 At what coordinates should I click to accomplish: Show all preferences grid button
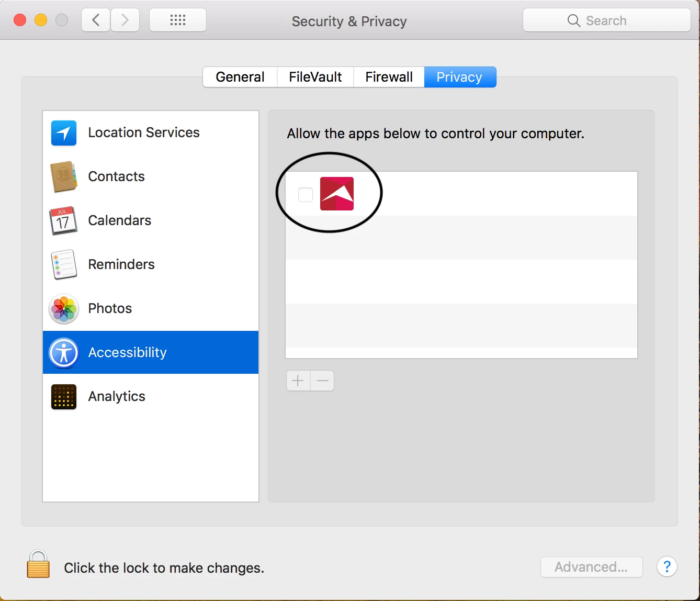(178, 20)
